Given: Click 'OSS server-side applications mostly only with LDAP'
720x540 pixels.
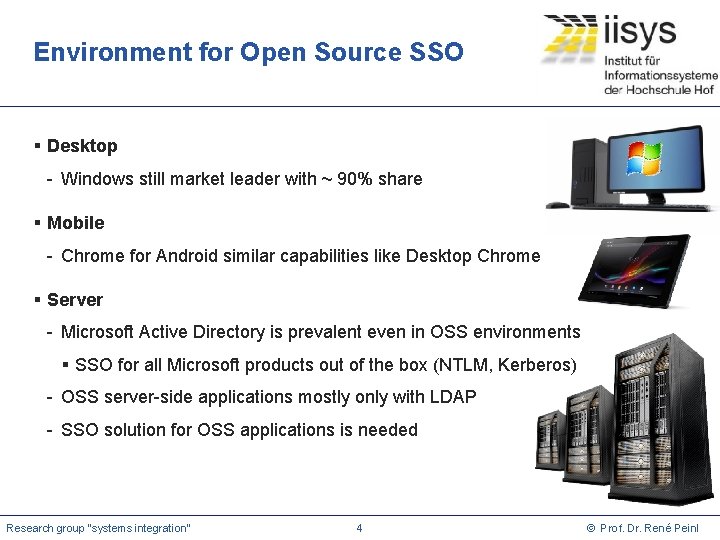Looking at the screenshot, I should 269,397.
